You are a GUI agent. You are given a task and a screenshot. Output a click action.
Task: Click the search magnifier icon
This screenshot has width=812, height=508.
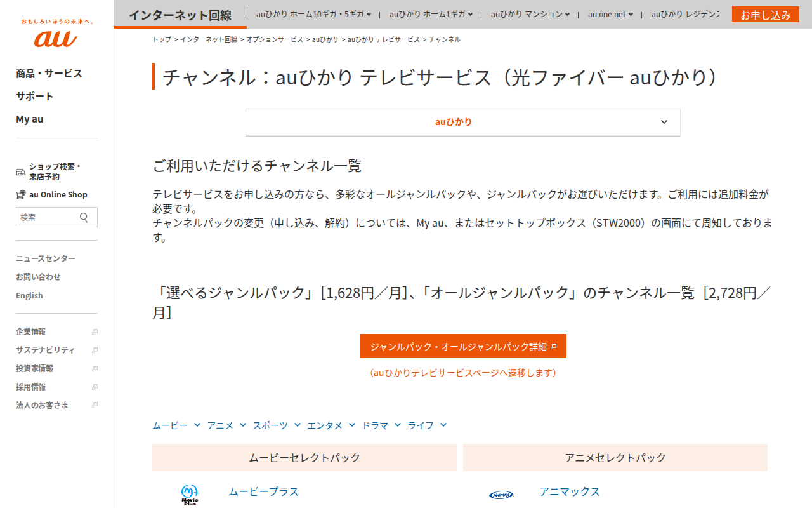[84, 217]
